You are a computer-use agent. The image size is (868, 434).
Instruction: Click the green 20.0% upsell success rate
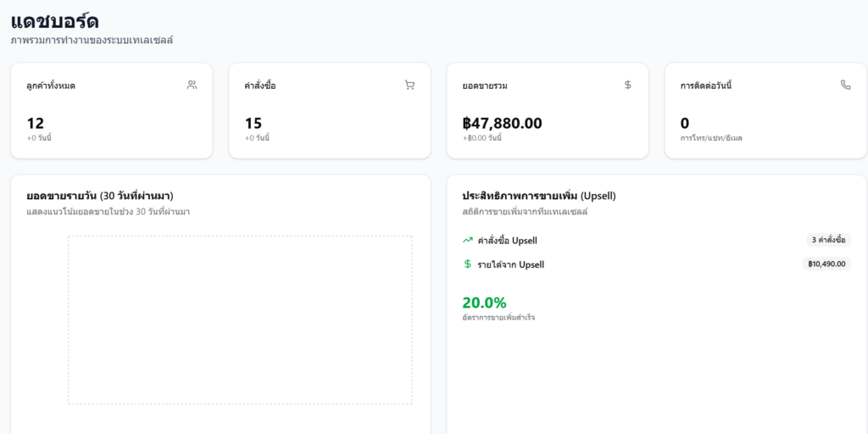(x=484, y=303)
